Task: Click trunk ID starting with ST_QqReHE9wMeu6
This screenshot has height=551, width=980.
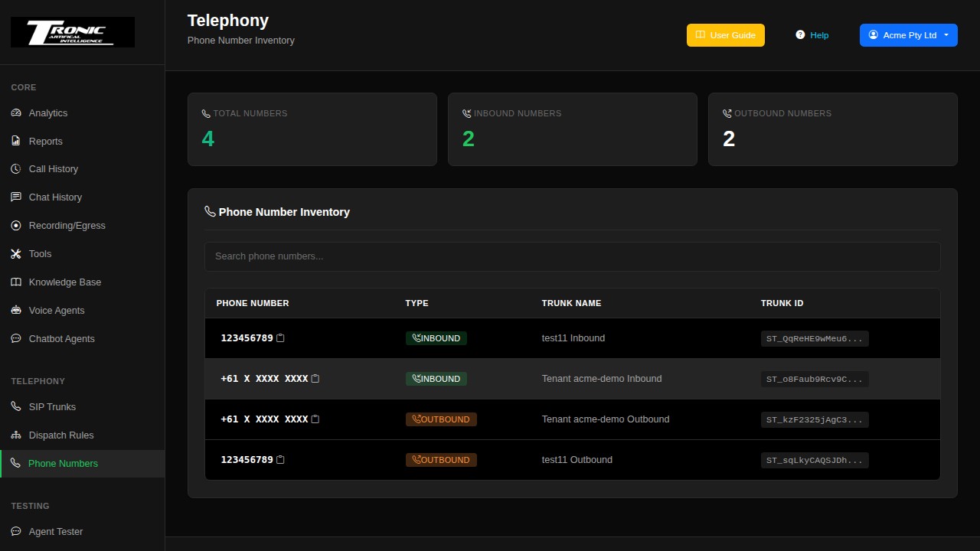Action: click(x=815, y=338)
